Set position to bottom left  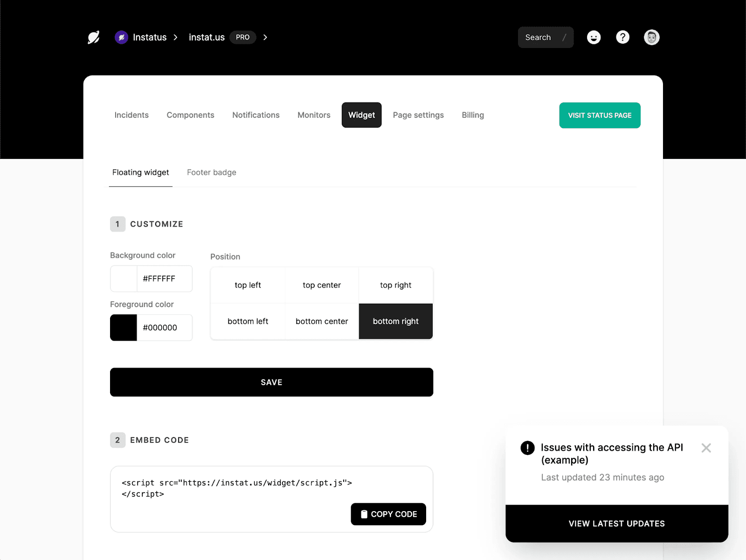coord(248,321)
